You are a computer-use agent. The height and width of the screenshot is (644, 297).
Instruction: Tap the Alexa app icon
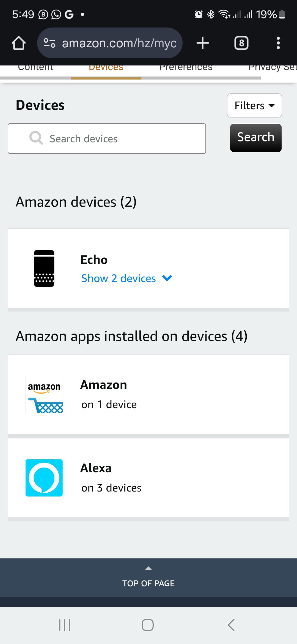[44, 478]
